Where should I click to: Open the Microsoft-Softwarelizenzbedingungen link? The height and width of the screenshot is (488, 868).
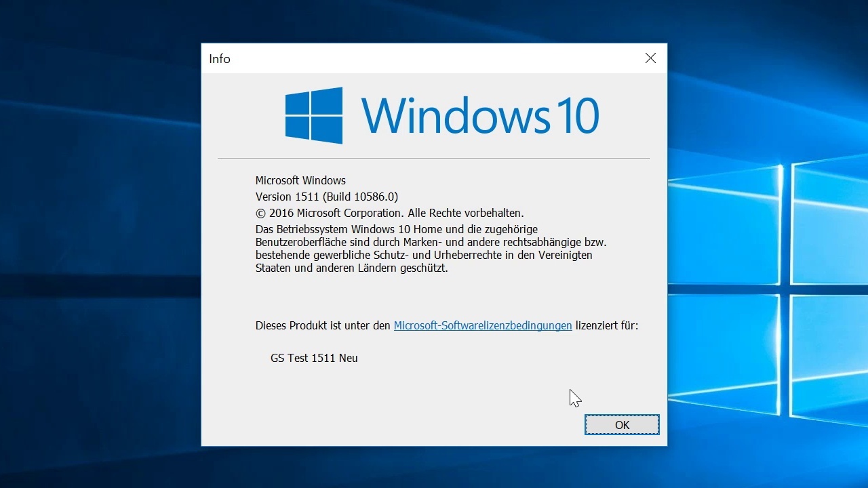click(x=483, y=325)
